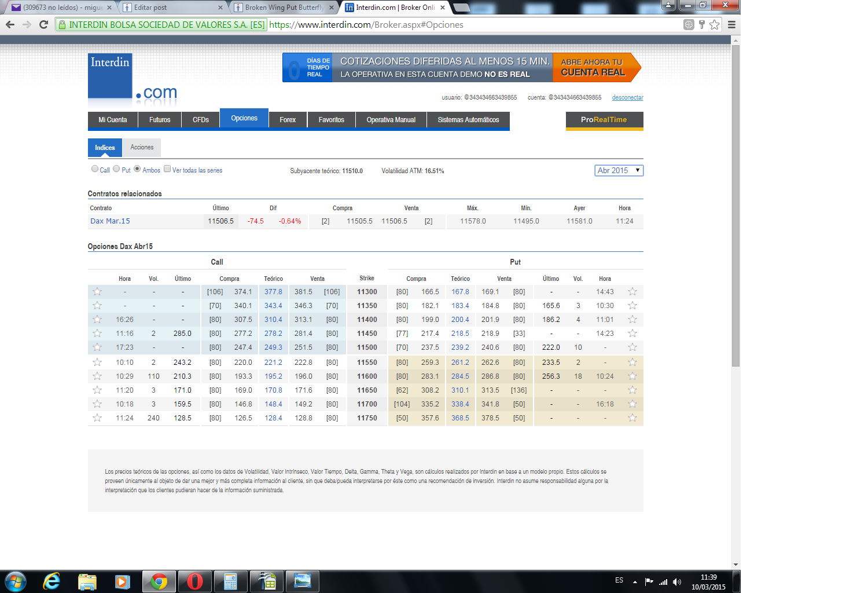Screen dimensions: 868x593
Task: Select the Put radio button
Action: (x=116, y=169)
